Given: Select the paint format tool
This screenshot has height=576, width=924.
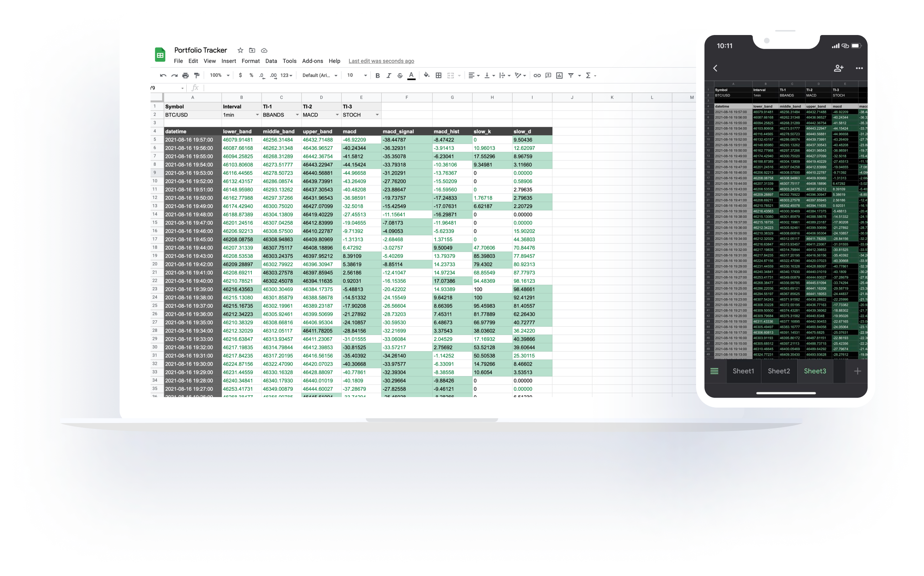Looking at the screenshot, I should 196,75.
